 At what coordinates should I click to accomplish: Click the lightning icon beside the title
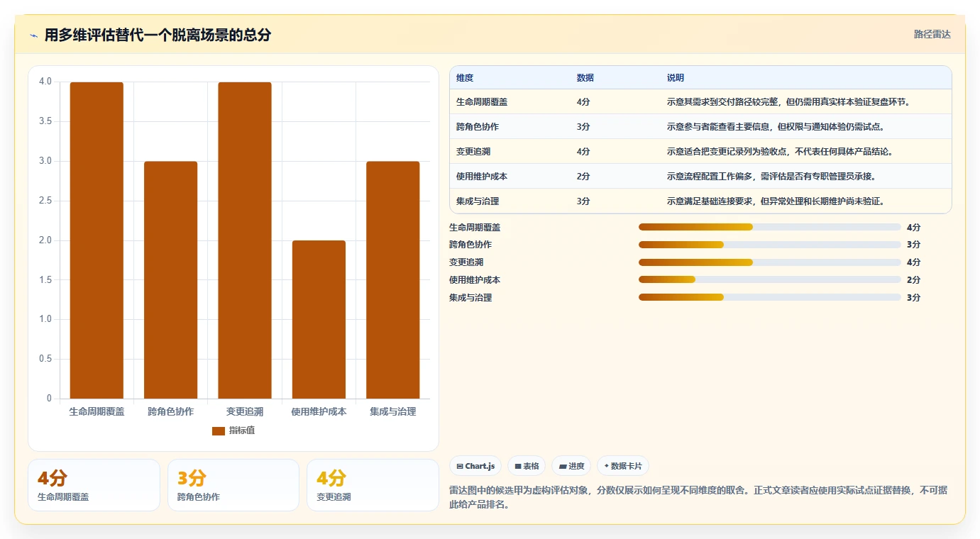pos(34,35)
